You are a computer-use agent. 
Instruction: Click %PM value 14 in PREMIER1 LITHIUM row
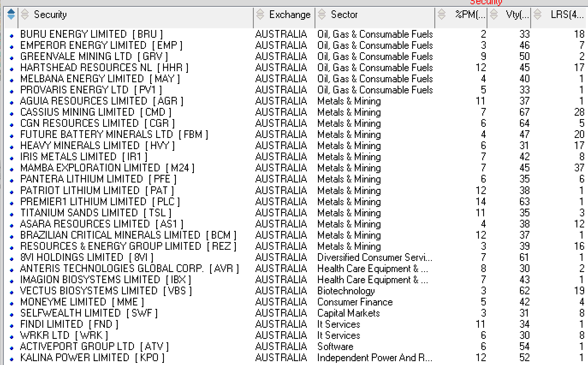pos(481,201)
